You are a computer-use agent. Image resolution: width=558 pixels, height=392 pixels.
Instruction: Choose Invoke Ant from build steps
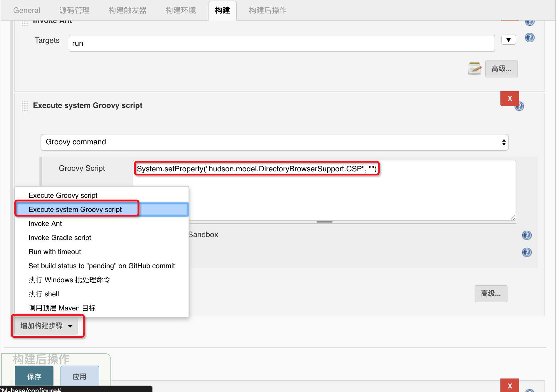[x=102, y=224]
